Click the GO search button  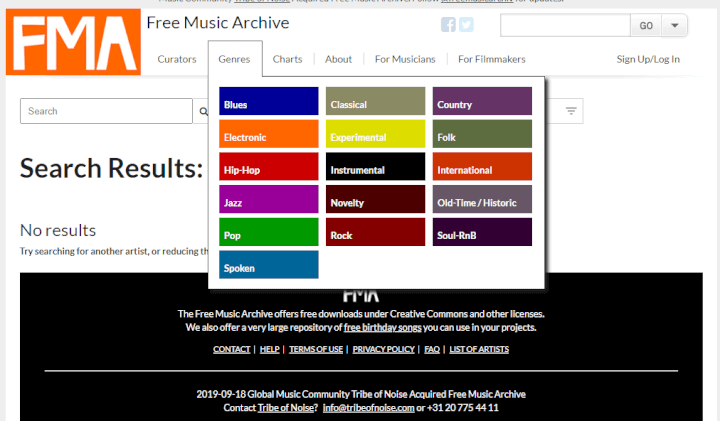point(646,25)
